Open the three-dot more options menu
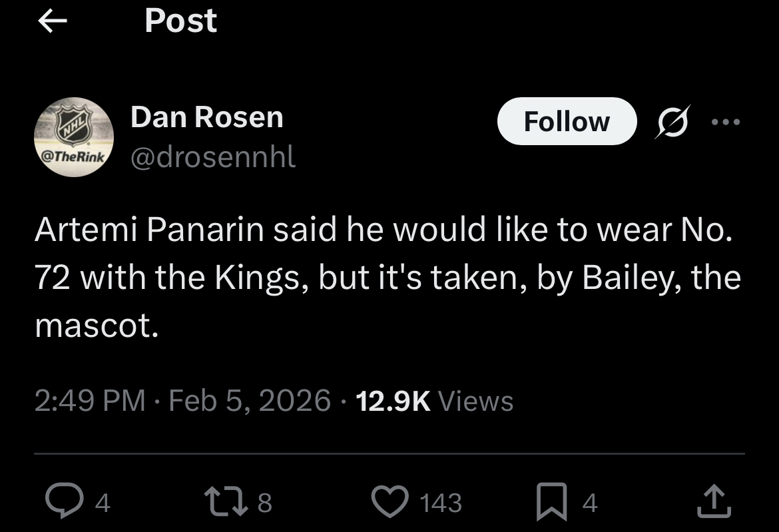The image size is (779, 532). [x=725, y=122]
